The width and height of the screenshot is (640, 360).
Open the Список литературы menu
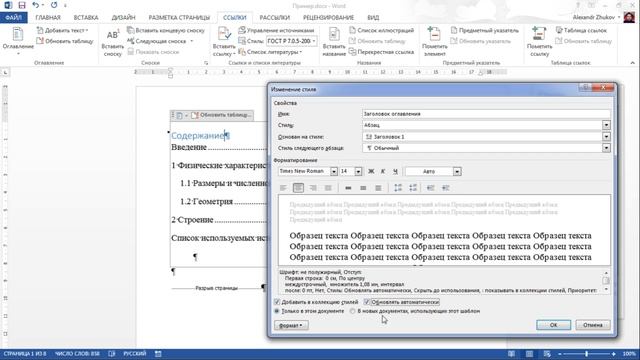coord(270,52)
